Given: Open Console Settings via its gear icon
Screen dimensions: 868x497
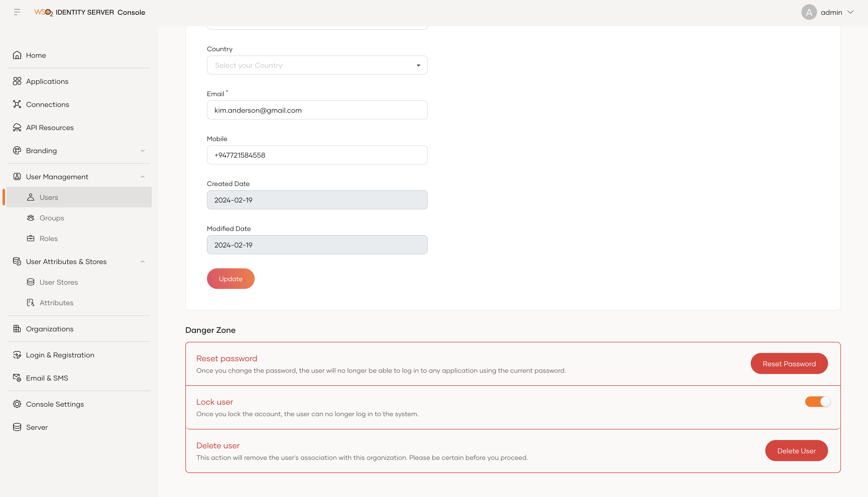Looking at the screenshot, I should pyautogui.click(x=17, y=404).
